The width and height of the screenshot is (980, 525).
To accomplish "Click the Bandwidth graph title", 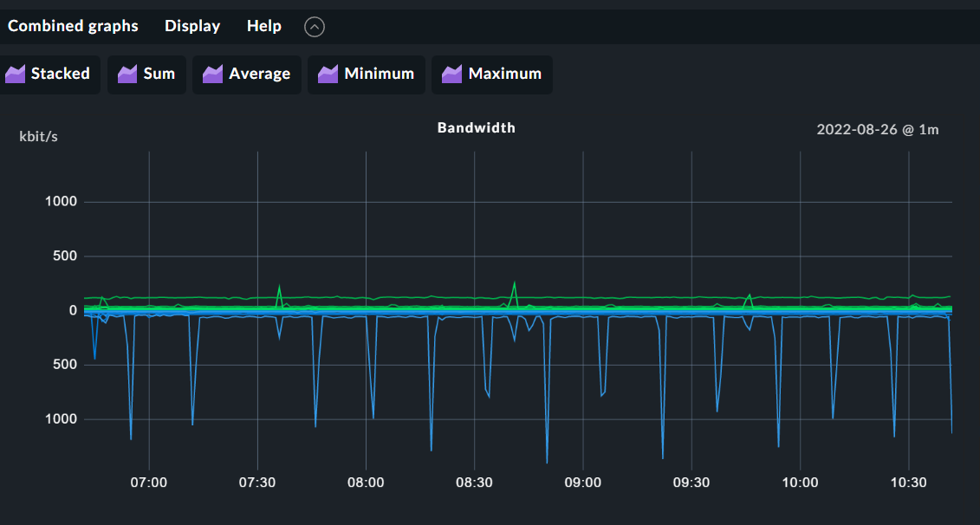I will [x=475, y=127].
